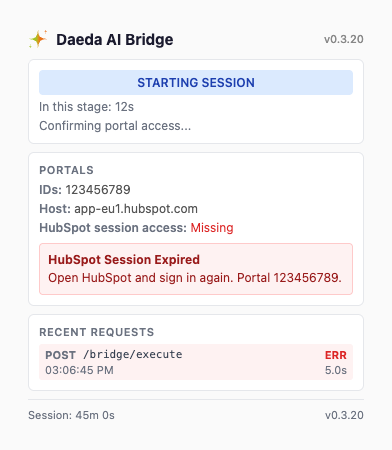
Task: Click the 'HubSpot Session Expired' alert title
Action: tap(124, 260)
